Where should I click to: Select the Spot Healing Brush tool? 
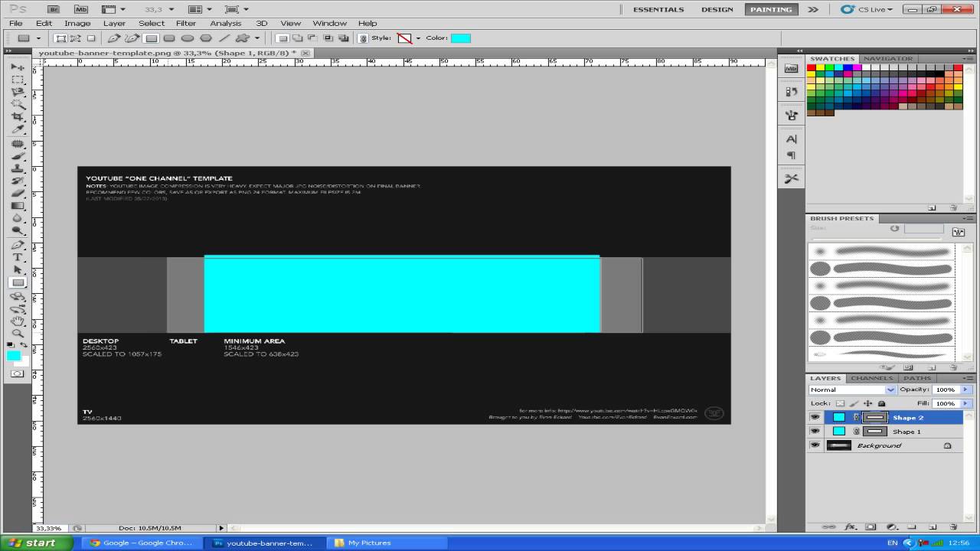(17, 144)
